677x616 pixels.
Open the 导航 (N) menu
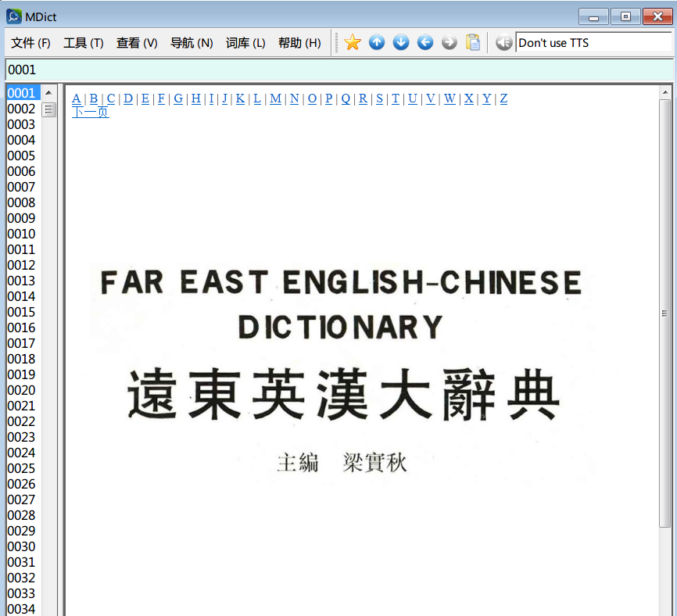[x=192, y=43]
